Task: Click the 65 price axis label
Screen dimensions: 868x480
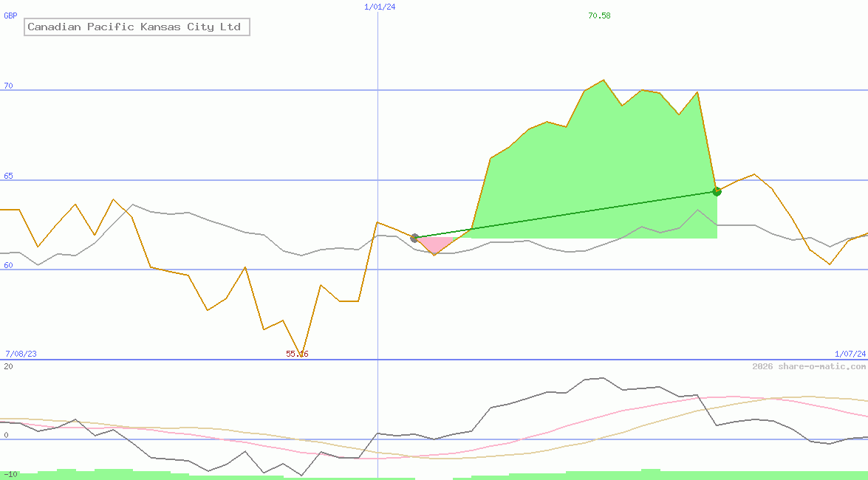Action: coord(8,176)
